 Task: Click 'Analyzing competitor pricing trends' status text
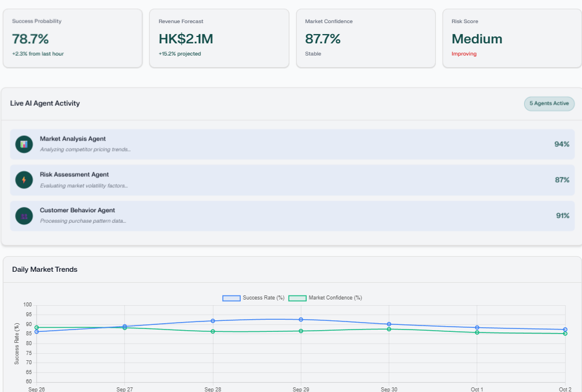point(85,149)
